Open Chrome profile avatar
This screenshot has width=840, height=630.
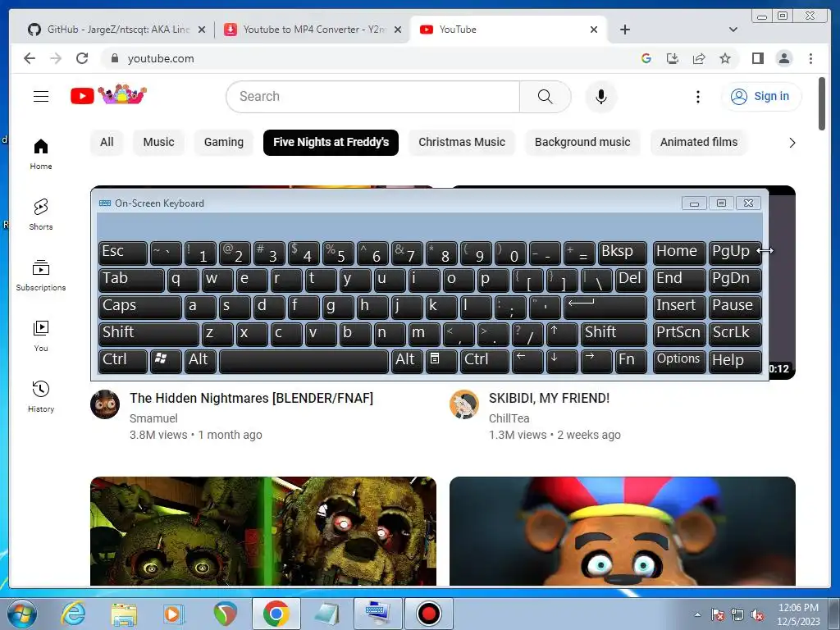pyautogui.click(x=783, y=58)
